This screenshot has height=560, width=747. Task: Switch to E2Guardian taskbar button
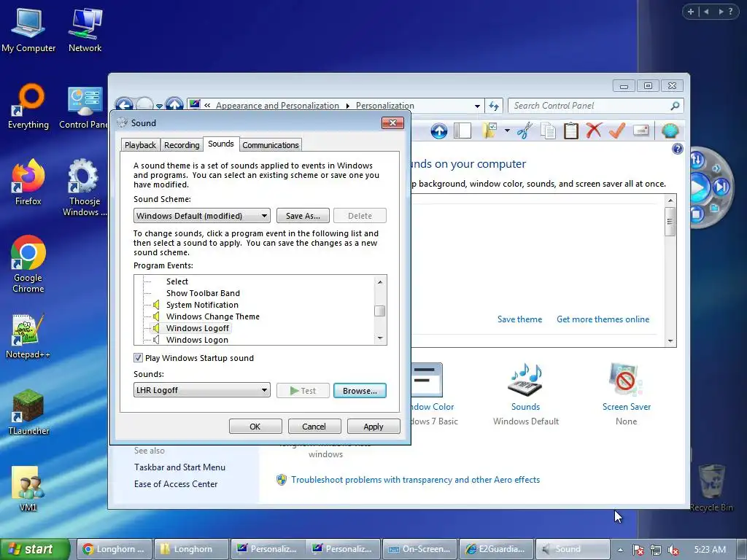point(495,549)
